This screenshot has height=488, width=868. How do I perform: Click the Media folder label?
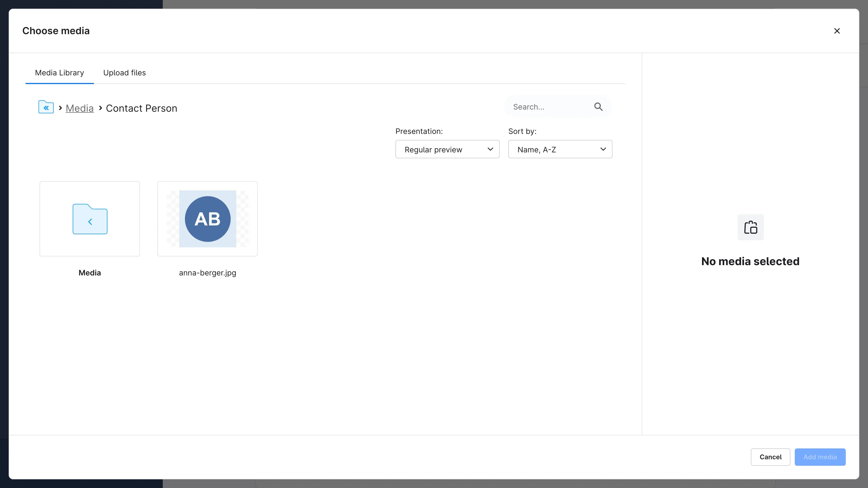point(90,273)
